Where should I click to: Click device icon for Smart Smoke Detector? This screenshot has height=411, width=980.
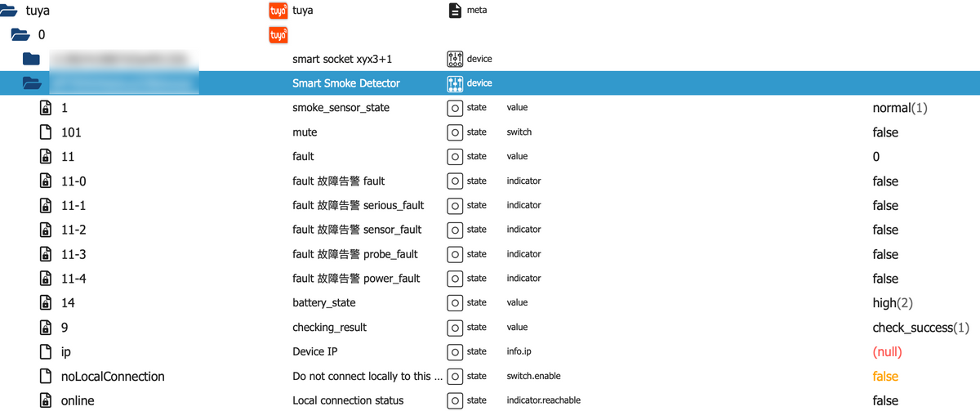pos(455,83)
